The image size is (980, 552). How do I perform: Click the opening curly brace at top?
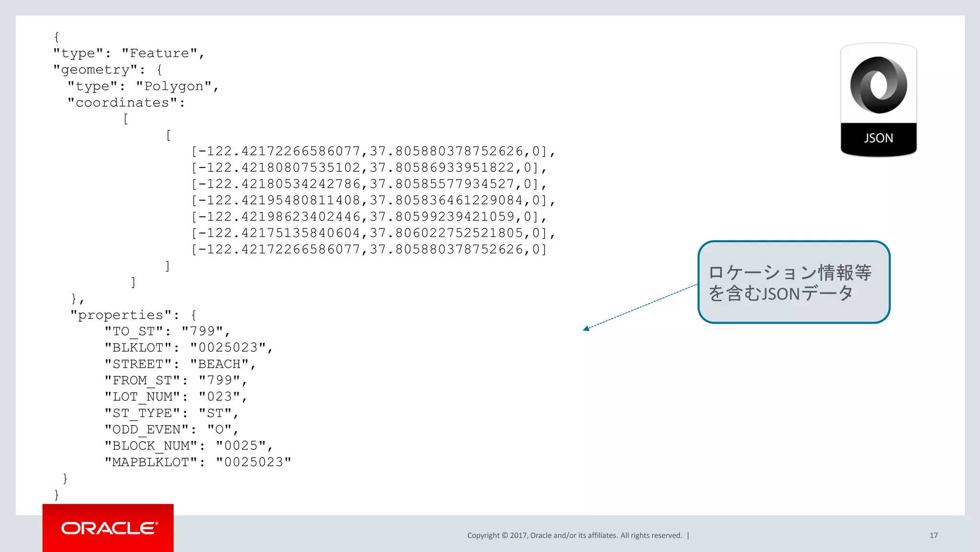tap(56, 37)
